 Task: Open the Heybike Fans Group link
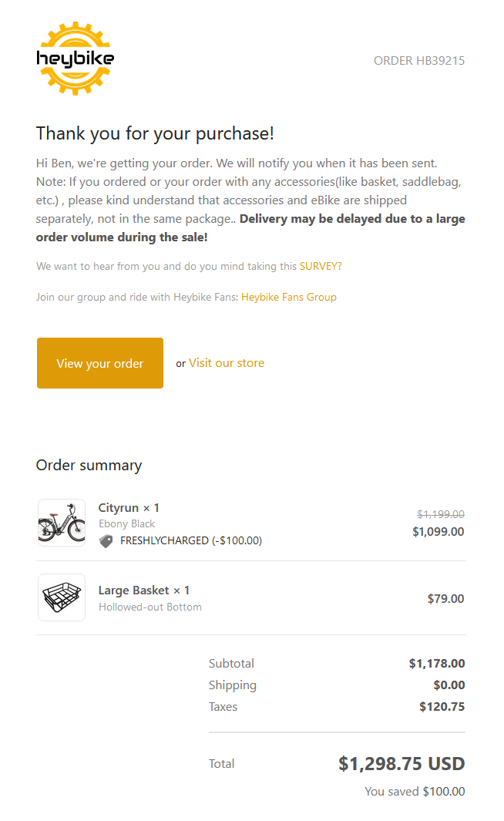pos(288,297)
